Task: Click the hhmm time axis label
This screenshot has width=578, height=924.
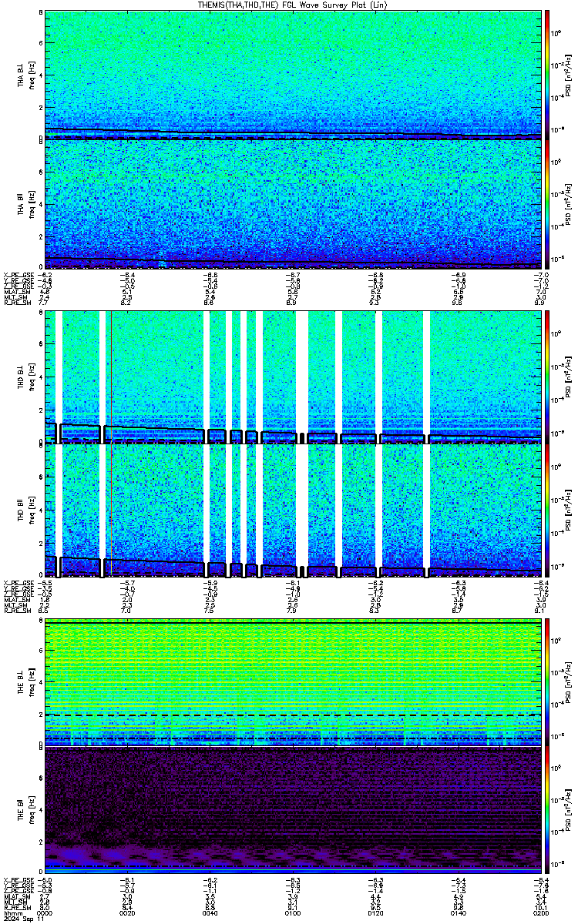Action: coord(12,912)
